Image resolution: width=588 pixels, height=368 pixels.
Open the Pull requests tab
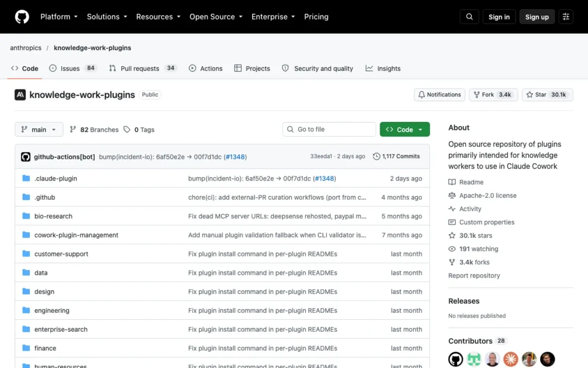tap(143, 68)
